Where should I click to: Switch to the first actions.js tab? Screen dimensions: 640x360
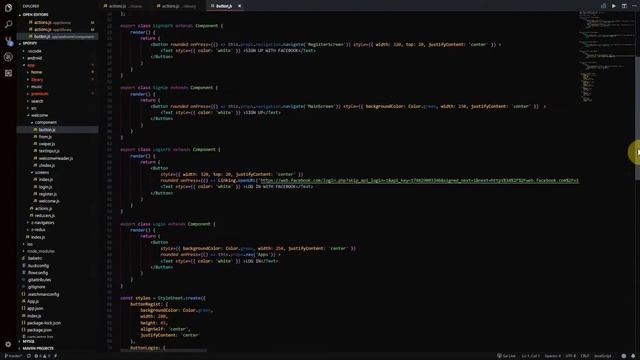[123, 6]
